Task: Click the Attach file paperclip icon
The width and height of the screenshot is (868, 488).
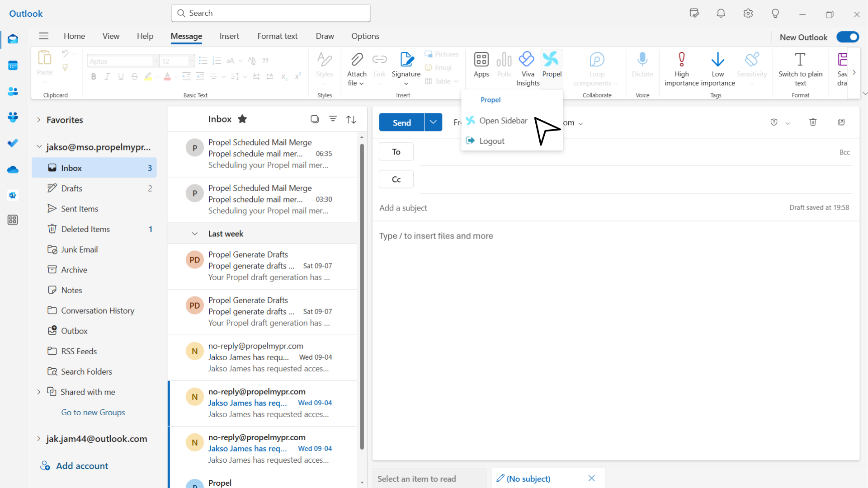Action: 357,60
